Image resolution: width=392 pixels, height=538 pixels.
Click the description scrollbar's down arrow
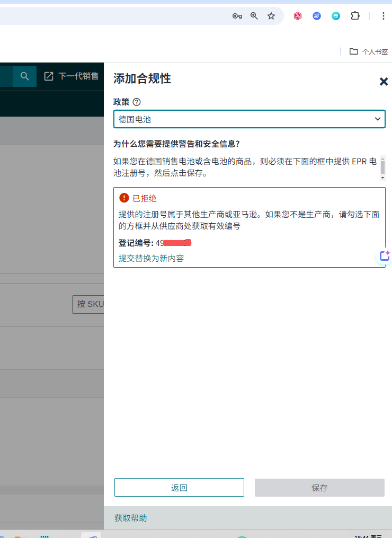[382, 178]
